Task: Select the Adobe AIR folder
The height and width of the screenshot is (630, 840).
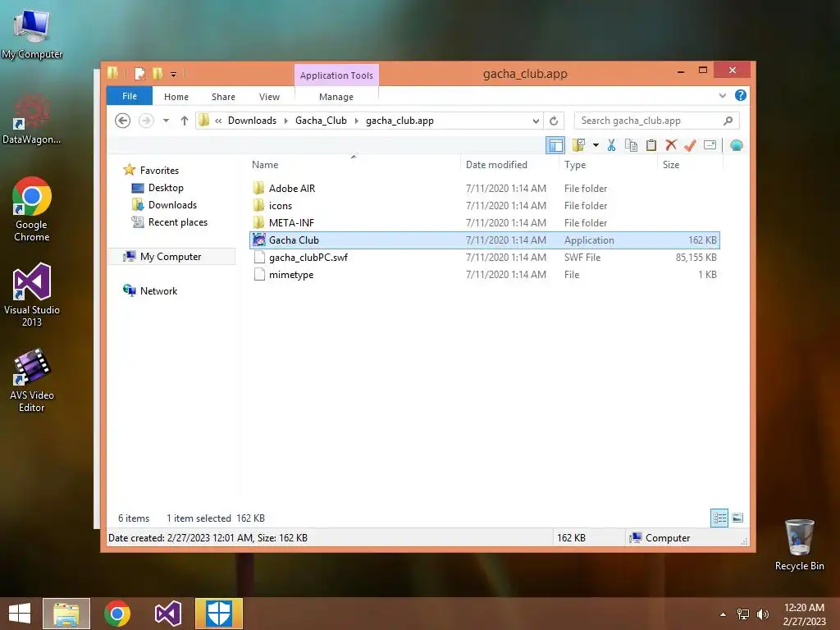Action: coord(484,189)
